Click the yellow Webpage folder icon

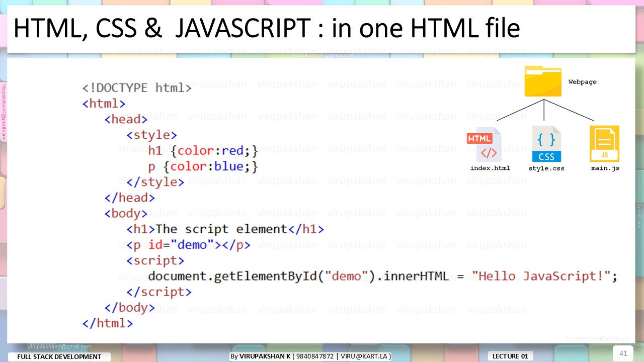543,81
